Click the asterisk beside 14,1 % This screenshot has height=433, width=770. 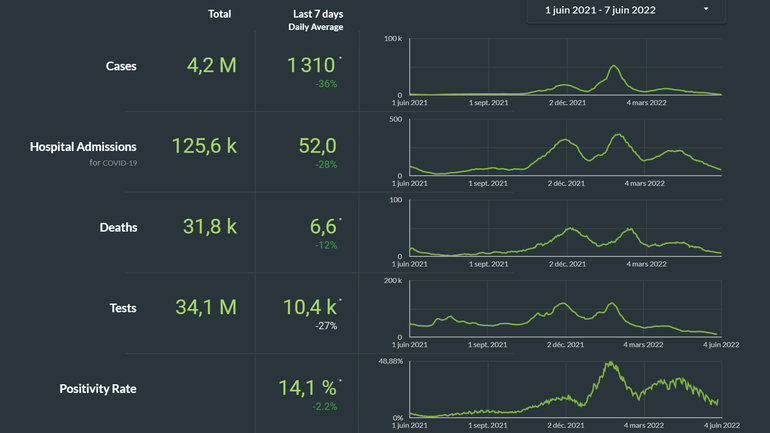[x=341, y=382]
